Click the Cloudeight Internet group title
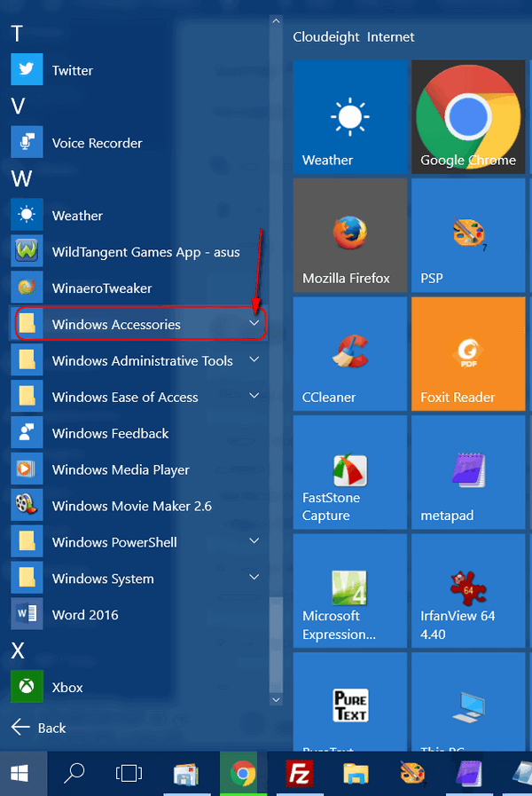This screenshot has width=532, height=796. point(354,37)
